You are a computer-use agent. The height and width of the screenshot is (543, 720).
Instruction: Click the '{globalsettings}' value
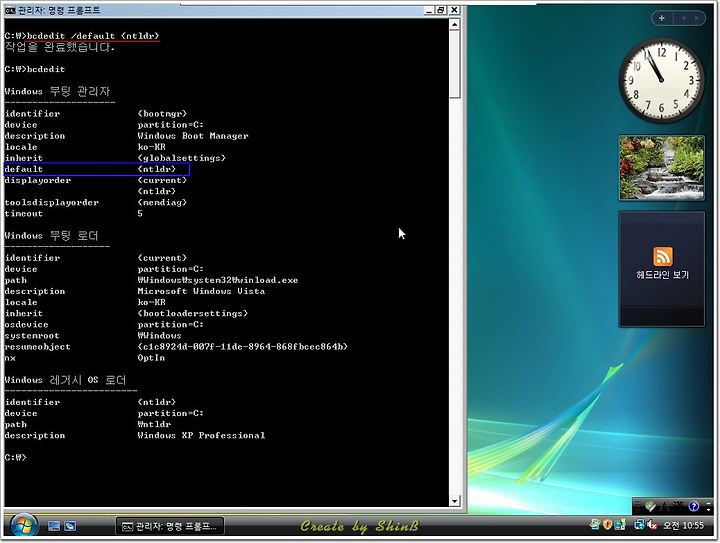182,158
